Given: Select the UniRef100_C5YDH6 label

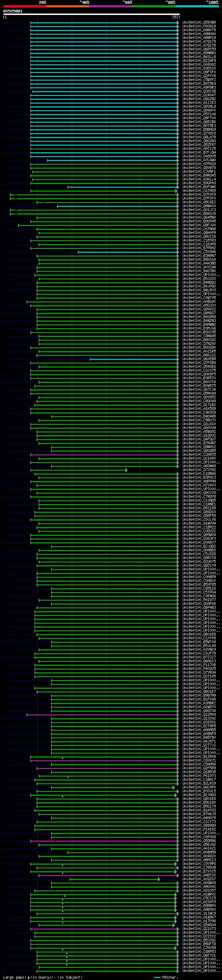Looking at the screenshot, I should 199,252.
